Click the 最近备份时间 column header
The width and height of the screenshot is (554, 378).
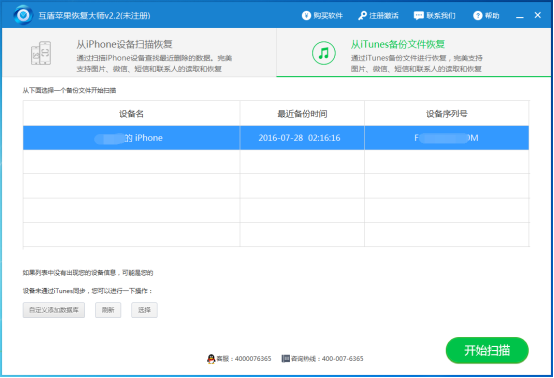(x=302, y=113)
